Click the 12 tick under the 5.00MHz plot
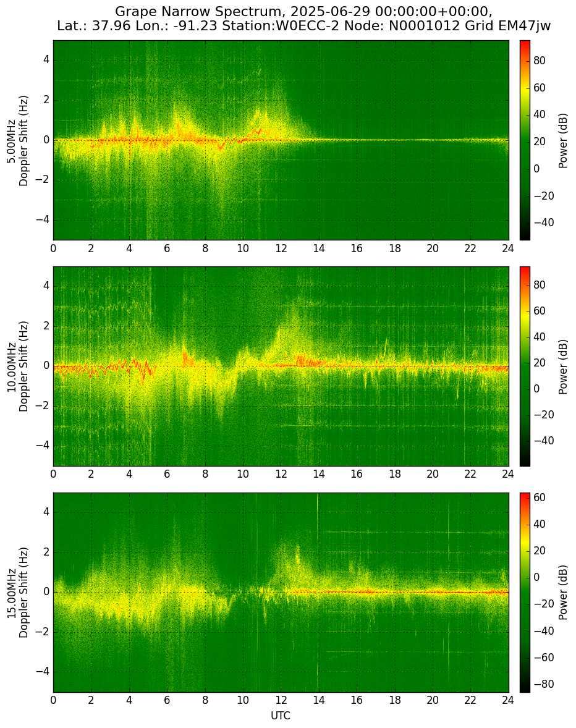Screen dimensions: 576x728 point(281,248)
